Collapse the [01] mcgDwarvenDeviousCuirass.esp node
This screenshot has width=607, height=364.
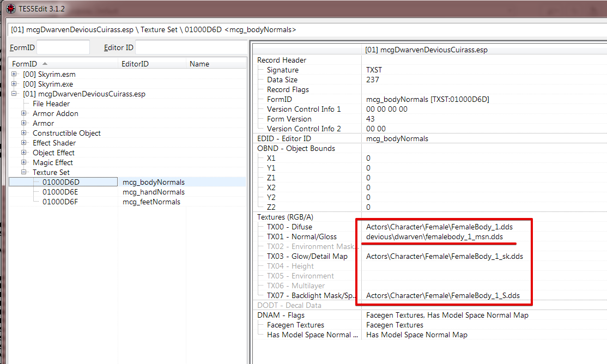[x=14, y=94]
